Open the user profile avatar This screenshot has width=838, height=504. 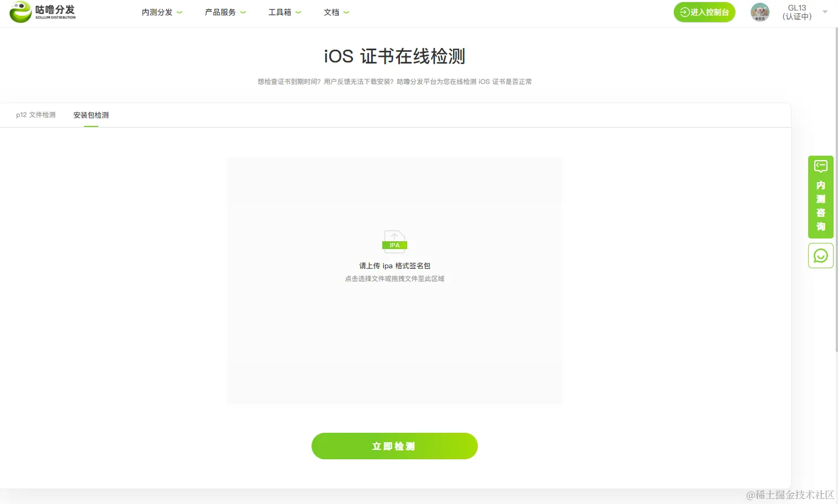click(760, 12)
